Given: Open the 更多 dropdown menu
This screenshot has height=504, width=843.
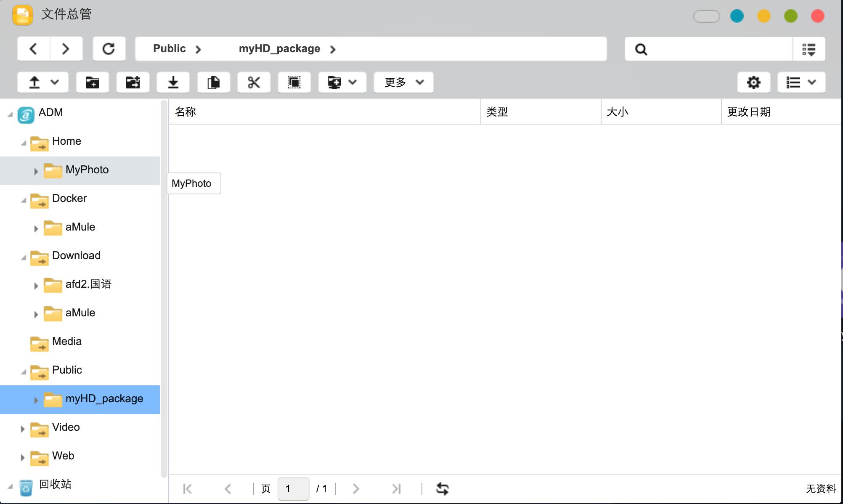Looking at the screenshot, I should click(x=403, y=82).
